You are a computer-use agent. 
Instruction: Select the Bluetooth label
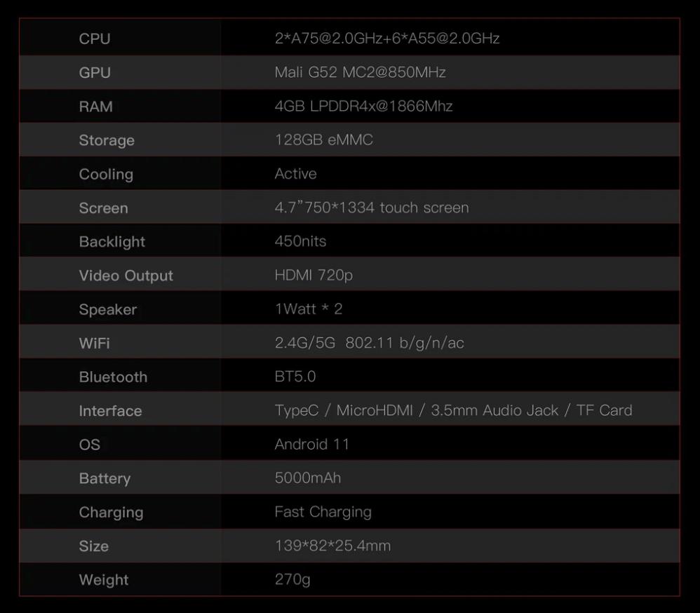pyautogui.click(x=113, y=377)
